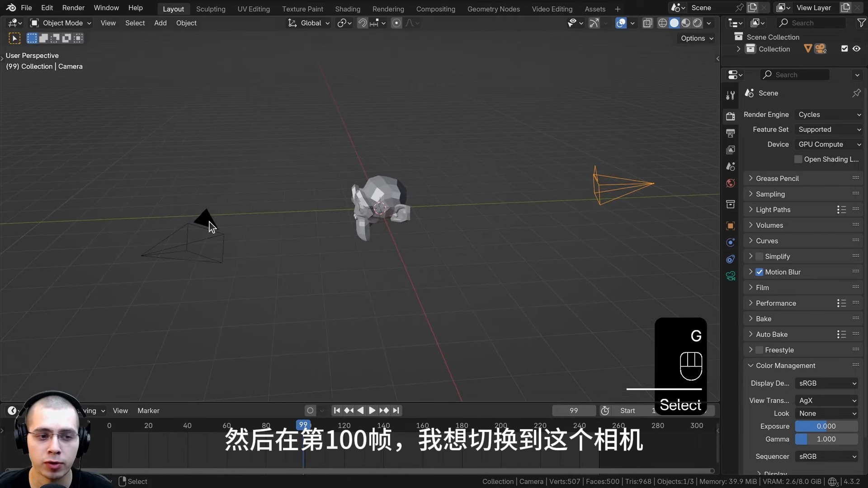Switch to the Shading workspace tab
This screenshot has width=868, height=488.
pyautogui.click(x=347, y=9)
